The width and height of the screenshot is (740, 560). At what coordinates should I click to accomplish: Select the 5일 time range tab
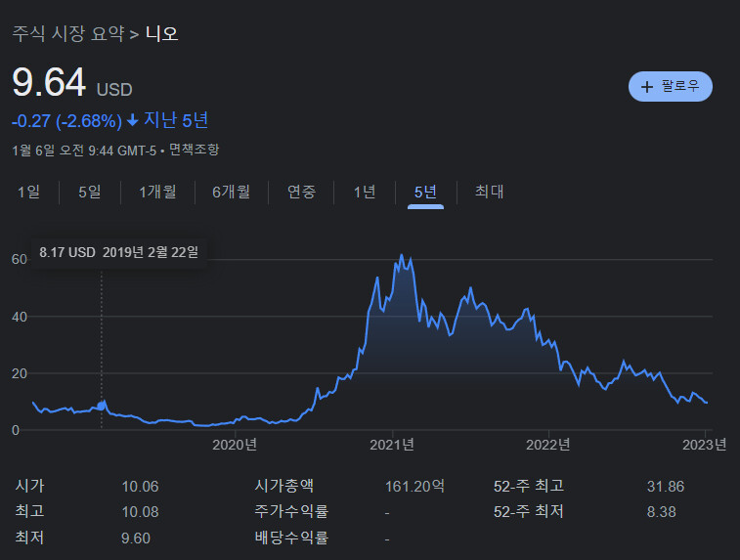pyautogui.click(x=90, y=192)
